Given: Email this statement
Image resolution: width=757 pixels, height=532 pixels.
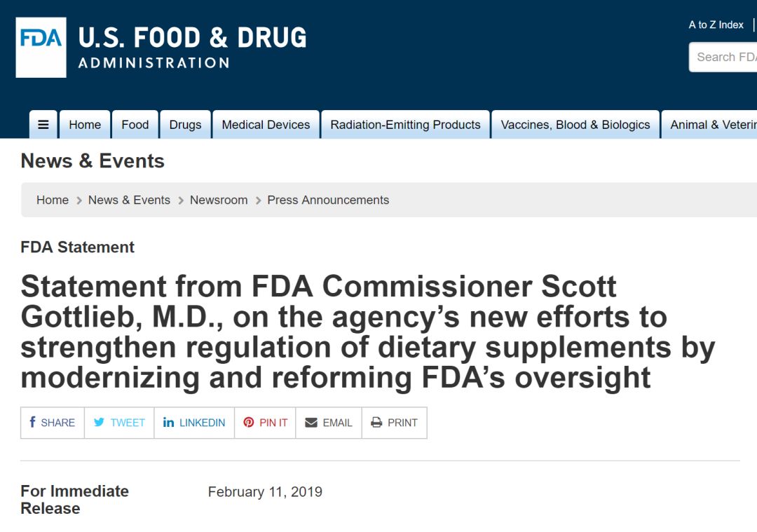Looking at the screenshot, I should [x=329, y=423].
